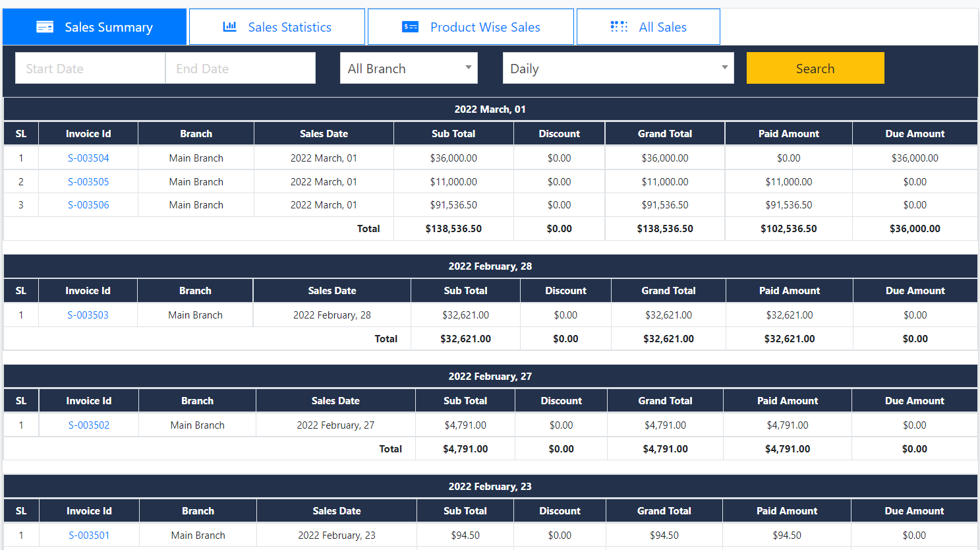
Task: Click the Start Date input field
Action: pyautogui.click(x=90, y=68)
